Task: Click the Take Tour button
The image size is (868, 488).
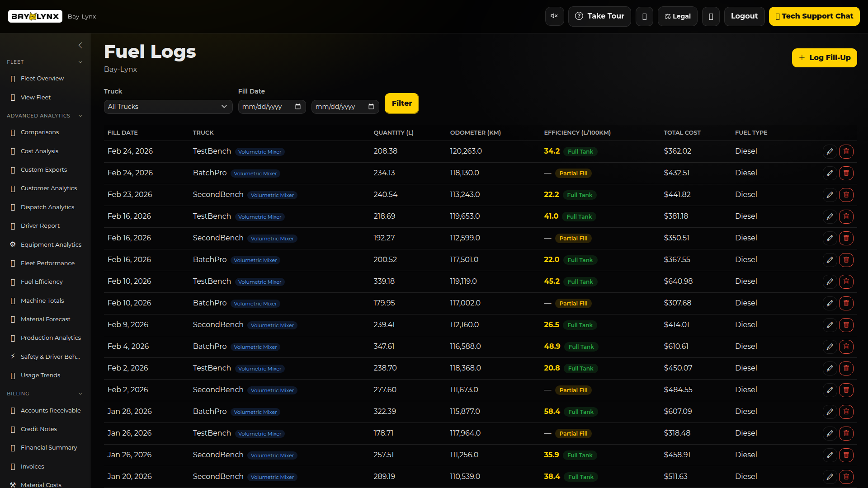Action: [599, 16]
